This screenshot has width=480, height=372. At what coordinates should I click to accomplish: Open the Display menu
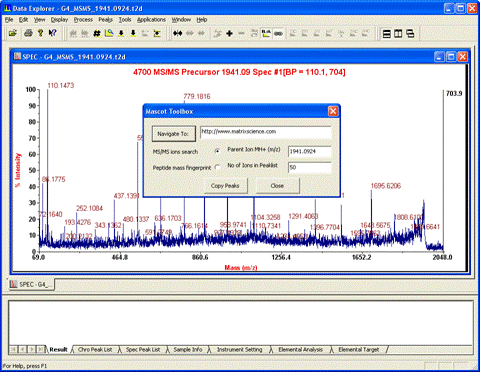[59, 20]
